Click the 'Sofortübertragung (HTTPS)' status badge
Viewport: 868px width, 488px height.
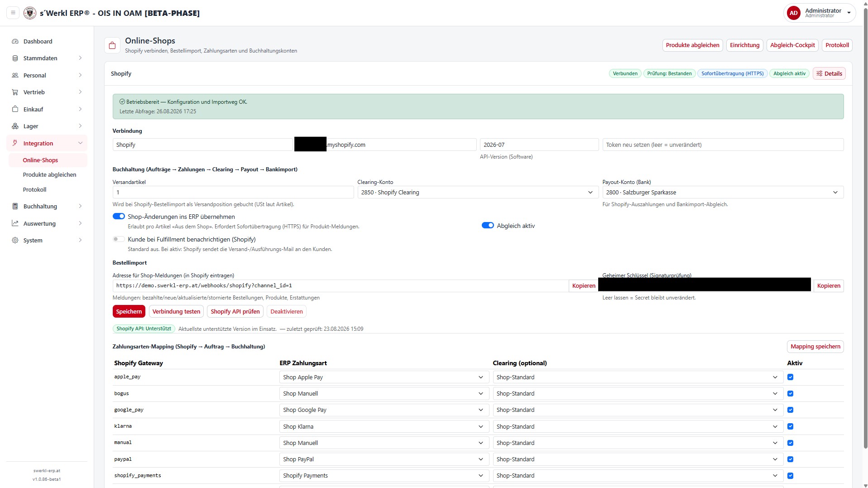pyautogui.click(x=732, y=73)
